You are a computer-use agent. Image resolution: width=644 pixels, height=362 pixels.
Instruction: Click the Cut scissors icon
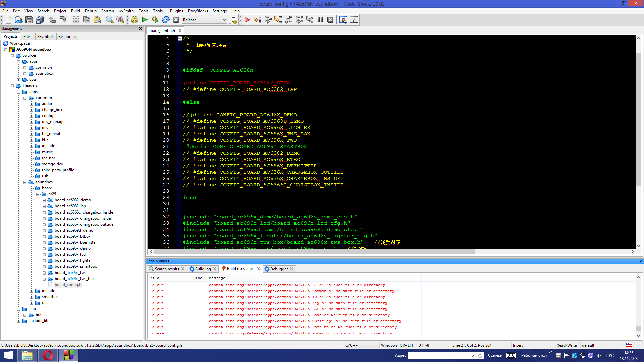pyautogui.click(x=76, y=20)
